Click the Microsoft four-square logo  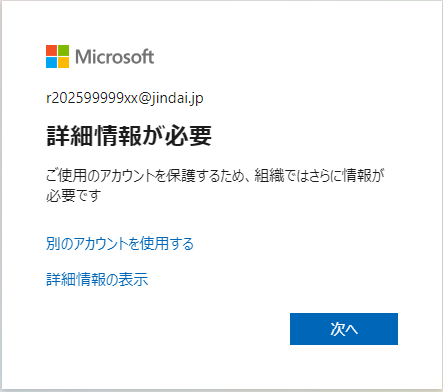click(x=57, y=57)
